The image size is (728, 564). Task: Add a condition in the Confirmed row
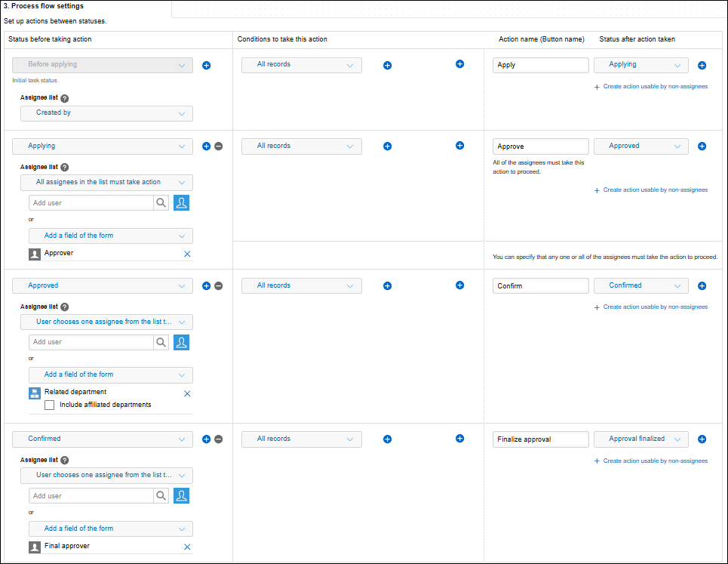[x=387, y=439]
